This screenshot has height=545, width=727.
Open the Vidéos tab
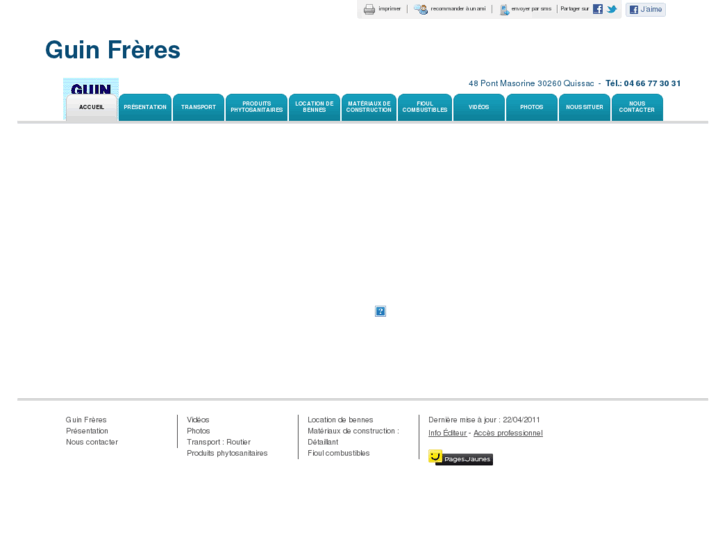coord(479,108)
